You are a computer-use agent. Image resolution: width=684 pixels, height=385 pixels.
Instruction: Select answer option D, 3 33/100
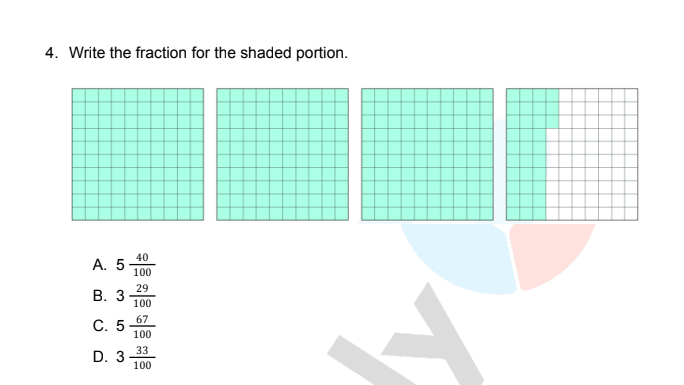123,357
